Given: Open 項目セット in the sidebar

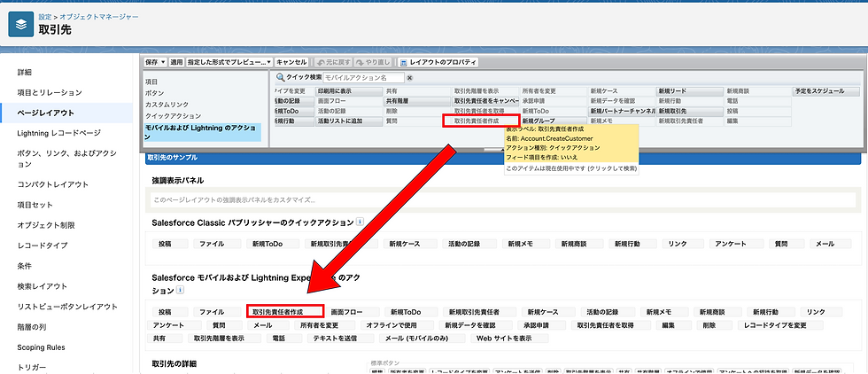Looking at the screenshot, I should 35,205.
